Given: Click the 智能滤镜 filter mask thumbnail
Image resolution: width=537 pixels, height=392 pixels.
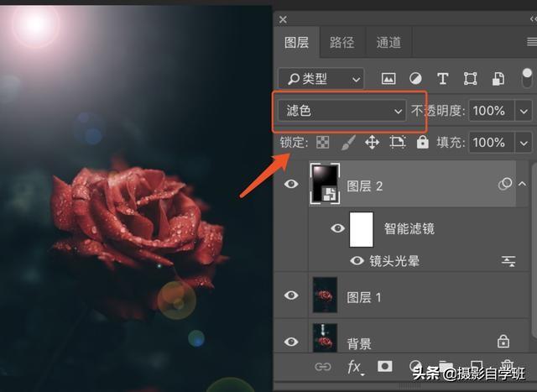Looking at the screenshot, I should click(x=361, y=229).
